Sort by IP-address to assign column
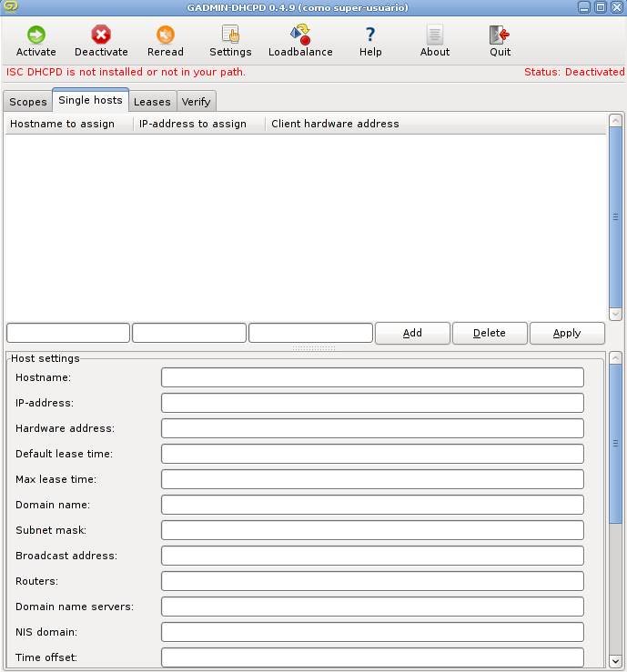The width and height of the screenshot is (627, 672). coord(199,124)
